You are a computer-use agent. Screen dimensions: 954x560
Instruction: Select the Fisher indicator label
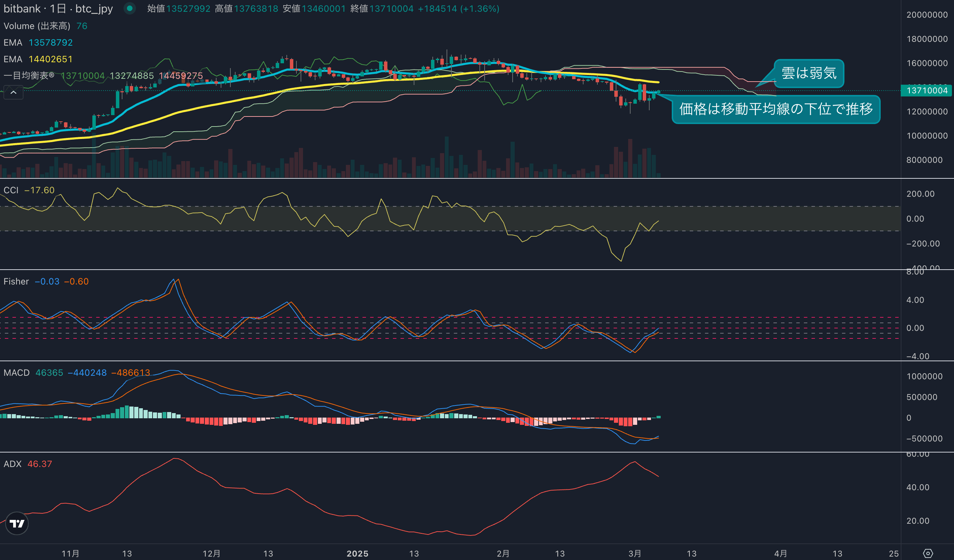pos(16,281)
